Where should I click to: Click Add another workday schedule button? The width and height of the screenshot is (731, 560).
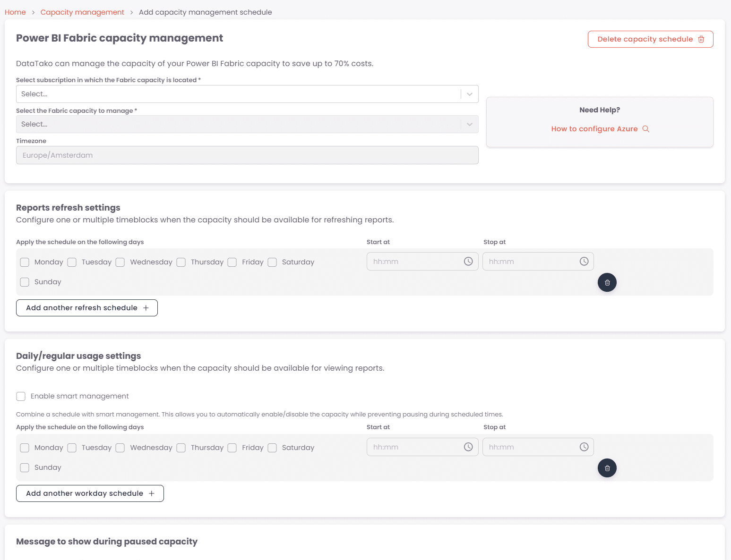coord(90,493)
